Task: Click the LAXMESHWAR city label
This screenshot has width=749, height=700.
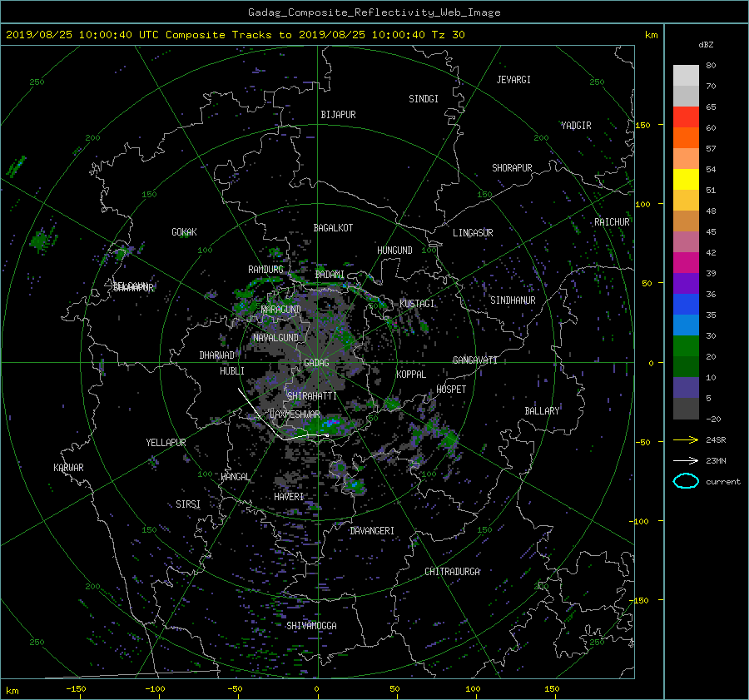Action: point(295,415)
